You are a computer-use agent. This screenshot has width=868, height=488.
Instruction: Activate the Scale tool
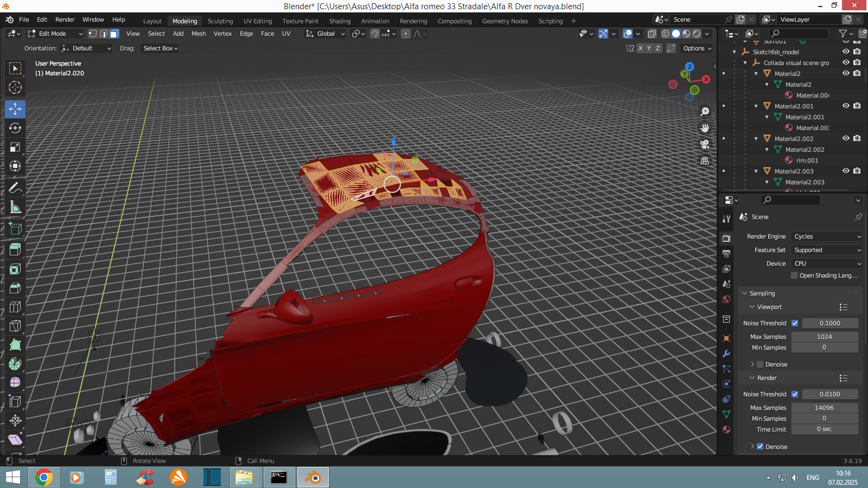point(15,147)
